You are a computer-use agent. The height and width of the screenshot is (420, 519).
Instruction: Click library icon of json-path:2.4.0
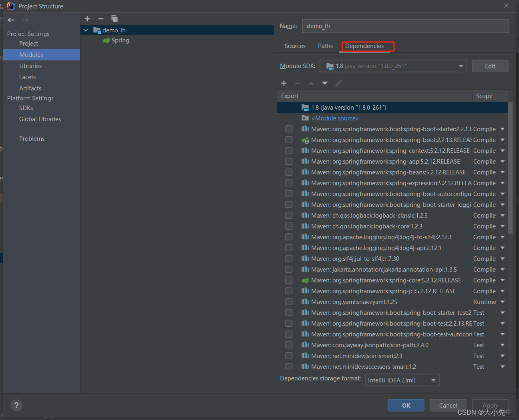tap(305, 345)
